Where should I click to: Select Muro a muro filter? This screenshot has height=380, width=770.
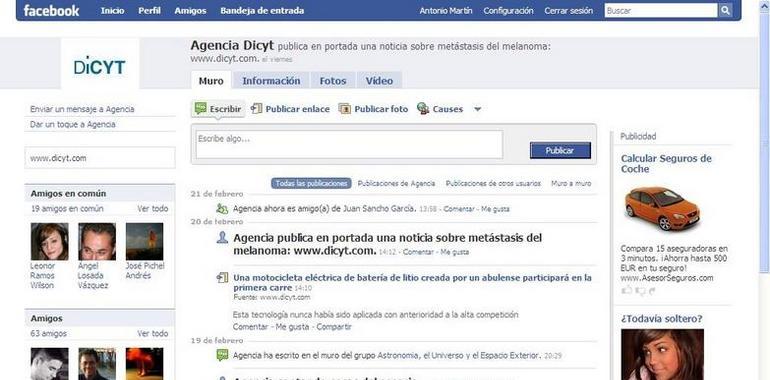click(x=571, y=183)
